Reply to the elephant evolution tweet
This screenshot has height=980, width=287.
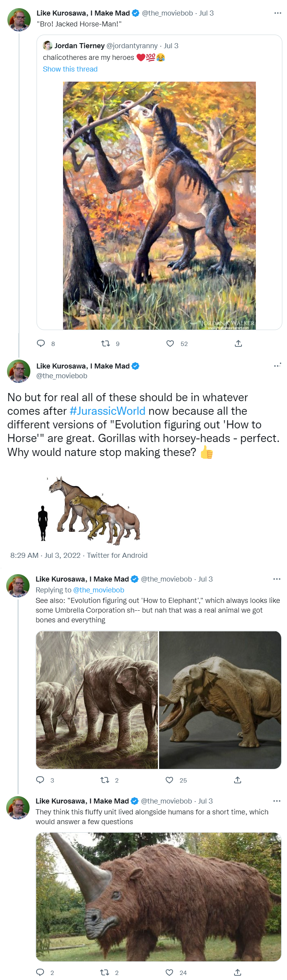tap(40, 780)
